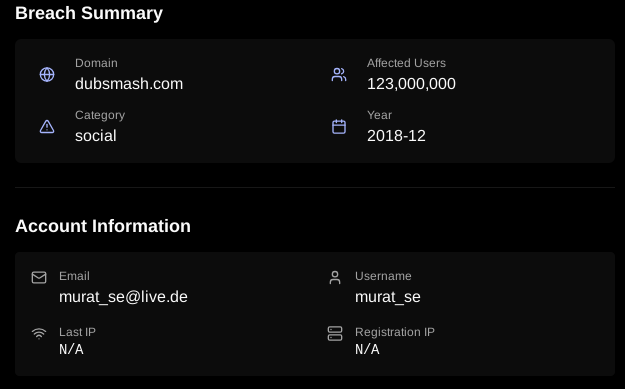Select the 123,000,000 affected users value
This screenshot has height=389, width=625.
pos(411,84)
